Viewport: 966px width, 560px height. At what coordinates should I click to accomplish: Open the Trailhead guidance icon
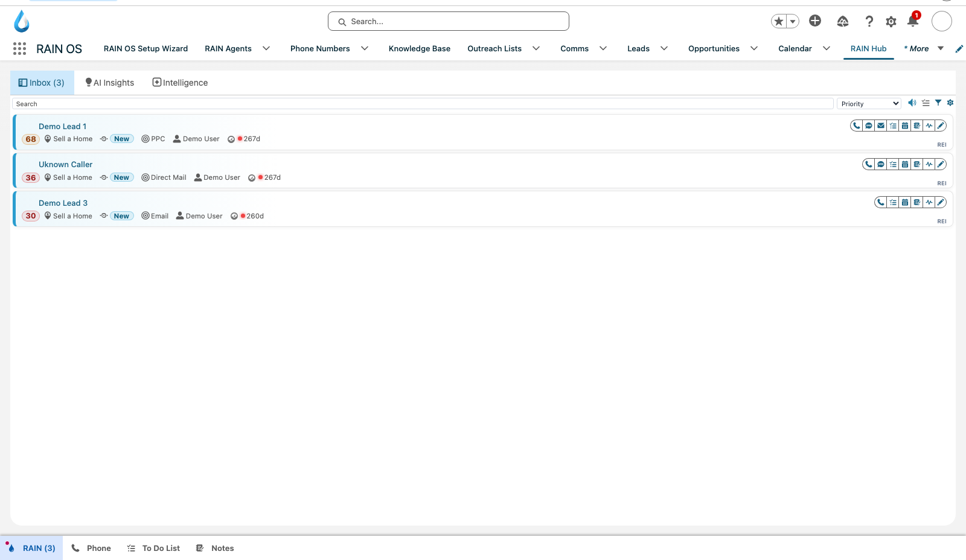843,21
